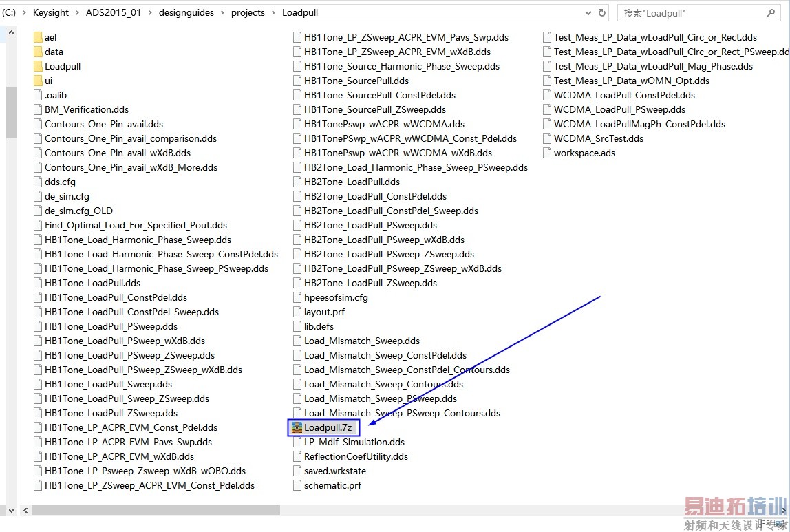This screenshot has height=532, width=790.
Task: Select file icon of de_sim.cfg_OLD
Action: pos(38,211)
